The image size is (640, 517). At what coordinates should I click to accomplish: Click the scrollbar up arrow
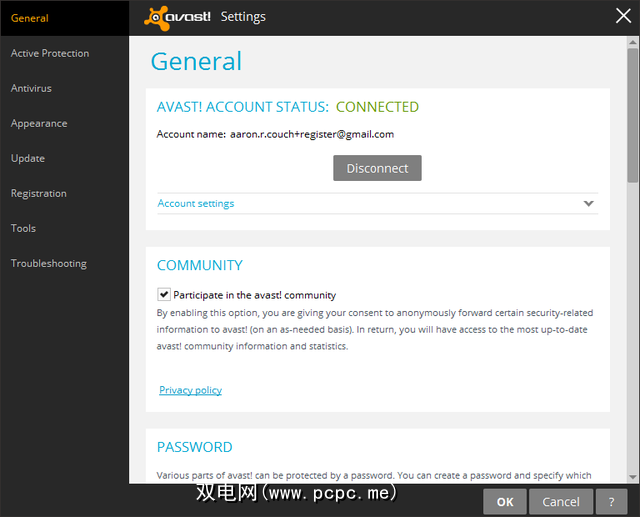(x=633, y=42)
